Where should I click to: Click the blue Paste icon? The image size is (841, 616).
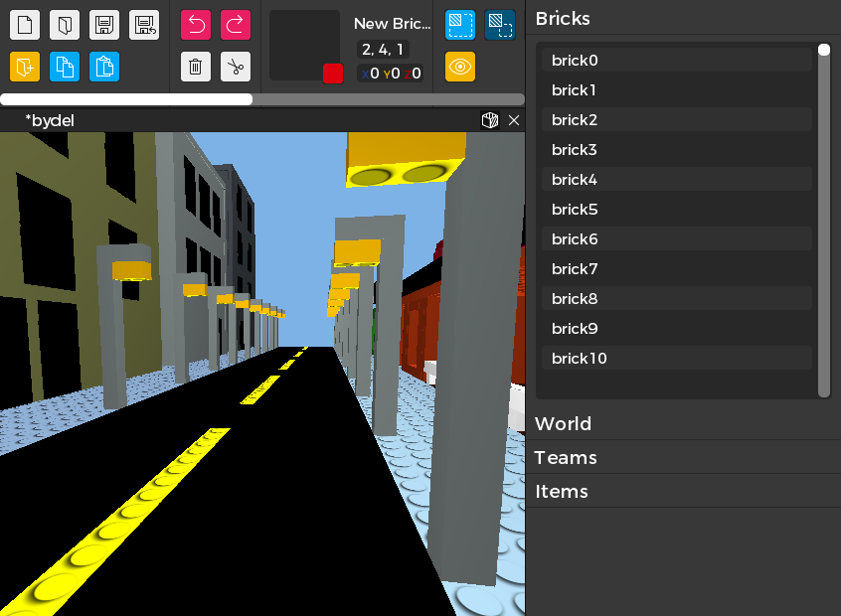pos(104,67)
